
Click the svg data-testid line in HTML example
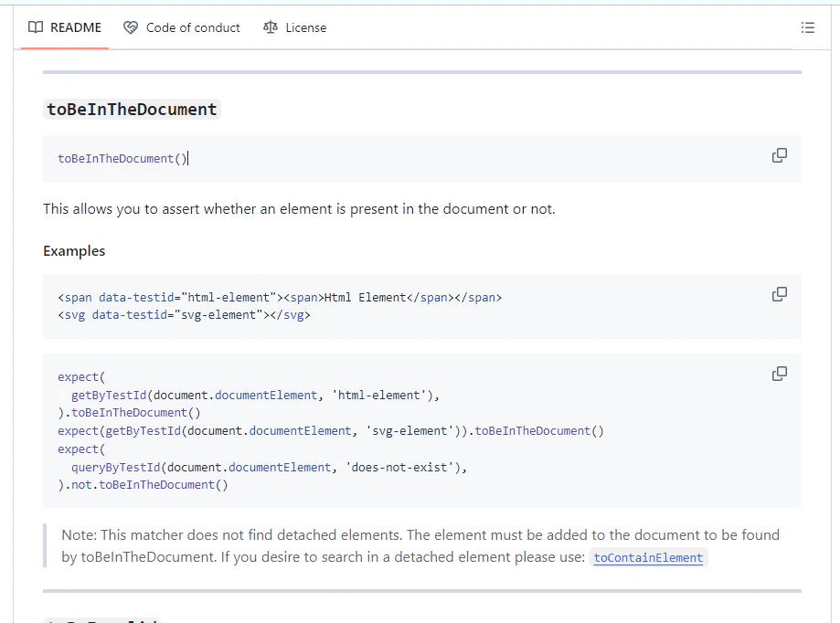tap(184, 315)
